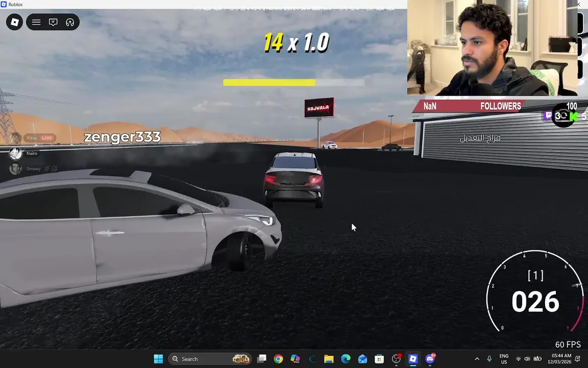Click Nairo's avatar in the voice overlay
Image resolution: width=588 pixels, height=368 pixels.
pyautogui.click(x=15, y=153)
